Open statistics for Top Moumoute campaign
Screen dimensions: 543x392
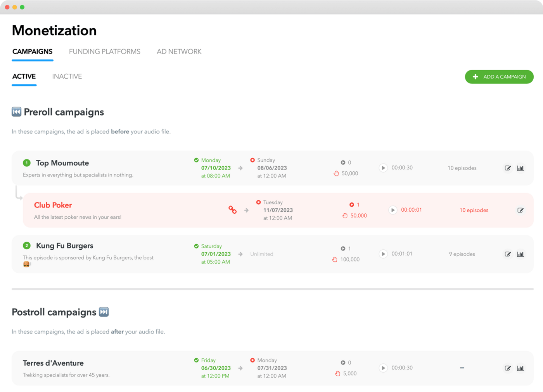click(521, 168)
